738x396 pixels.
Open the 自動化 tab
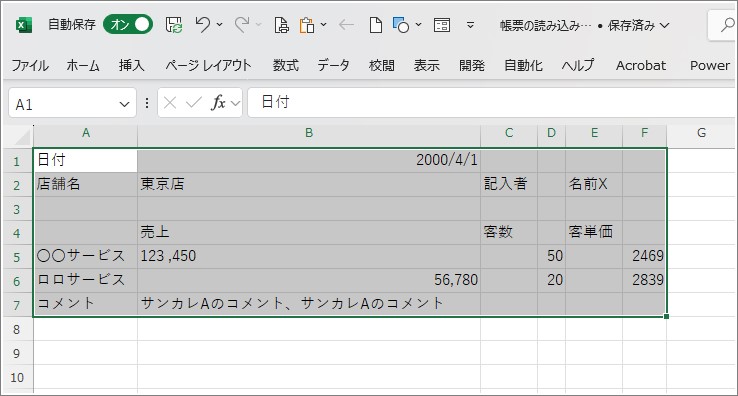pos(523,65)
